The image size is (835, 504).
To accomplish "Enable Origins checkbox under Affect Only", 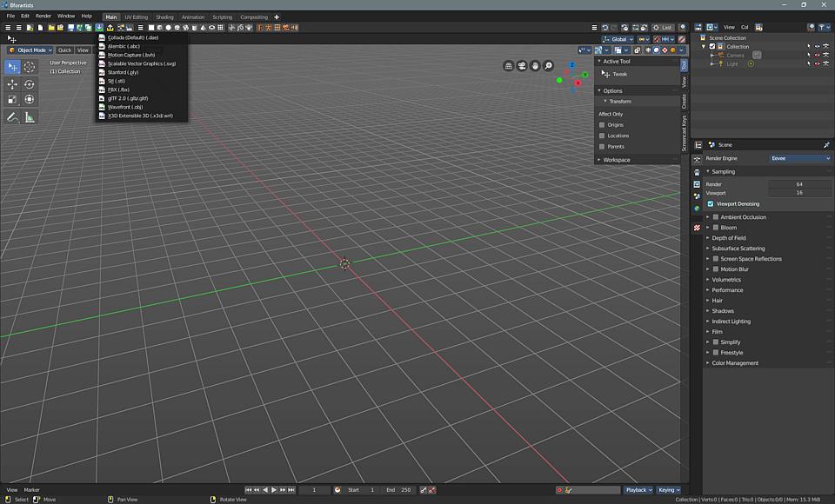I will tap(602, 125).
